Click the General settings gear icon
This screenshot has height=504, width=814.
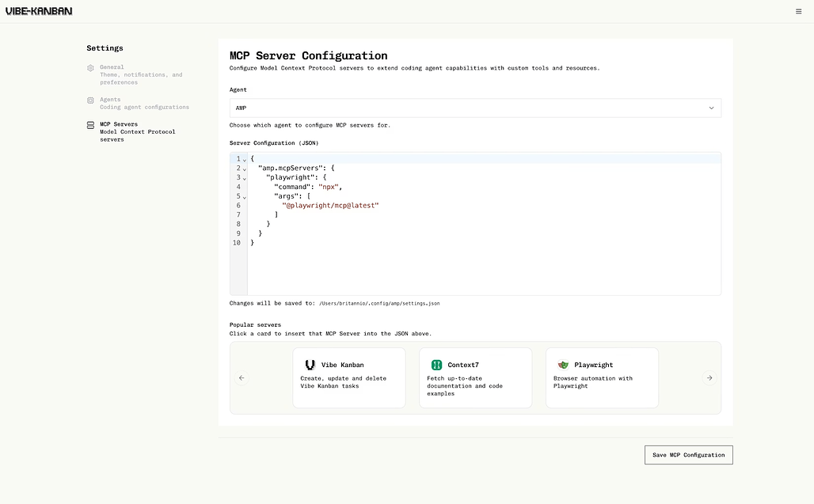[x=90, y=68]
